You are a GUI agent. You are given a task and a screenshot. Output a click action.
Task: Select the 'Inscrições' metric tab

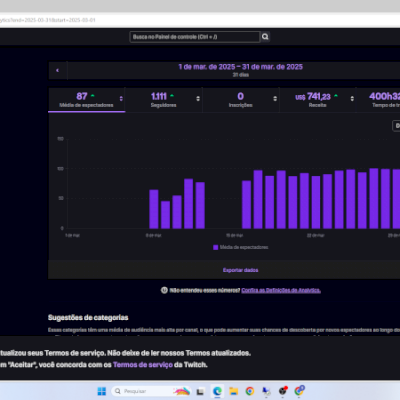240,100
